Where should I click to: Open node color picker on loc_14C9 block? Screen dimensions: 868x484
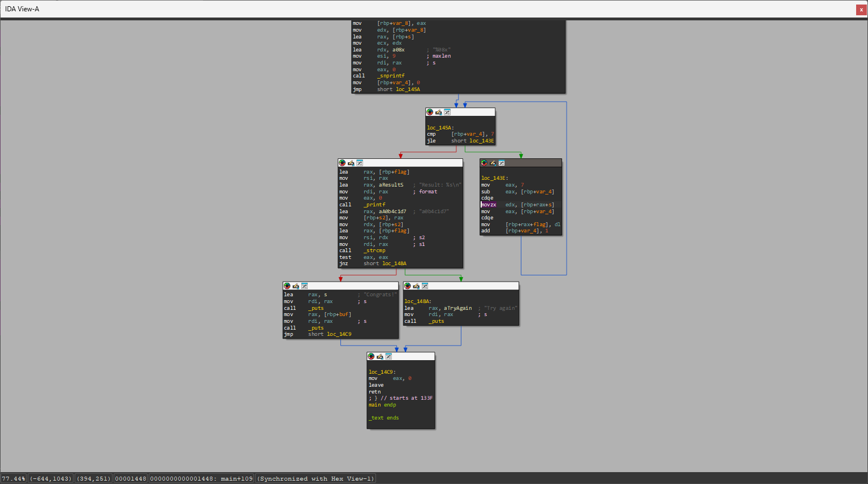point(371,356)
